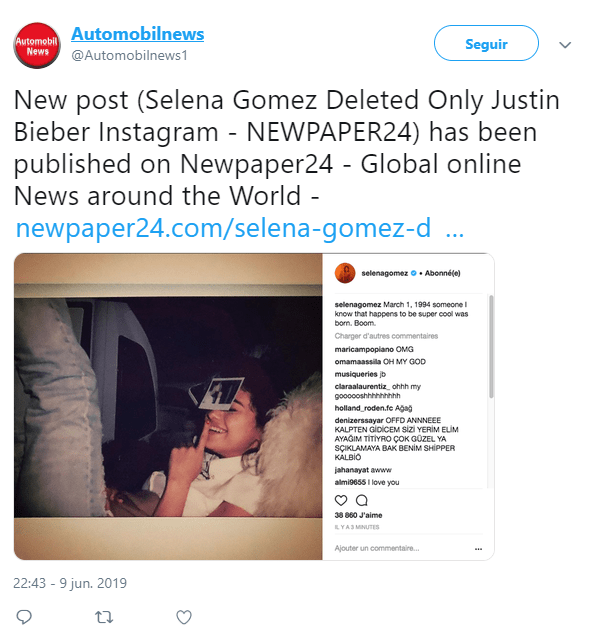Click the Instagram comment bubble icon
This screenshot has height=643, width=590.
pos(362,500)
